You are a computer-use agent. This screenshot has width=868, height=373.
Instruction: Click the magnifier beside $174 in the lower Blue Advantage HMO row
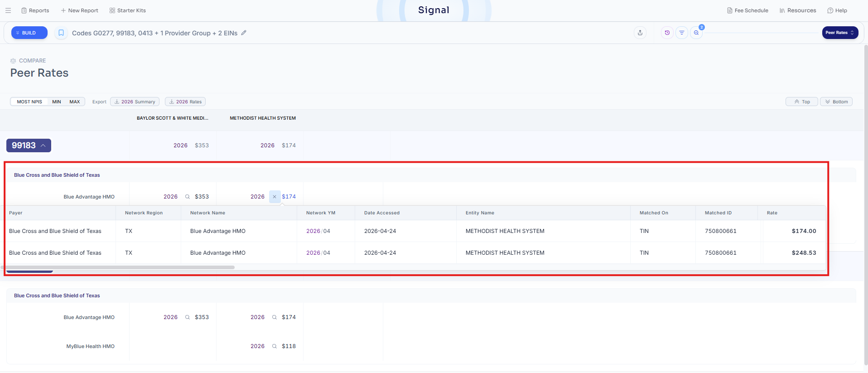tap(275, 317)
